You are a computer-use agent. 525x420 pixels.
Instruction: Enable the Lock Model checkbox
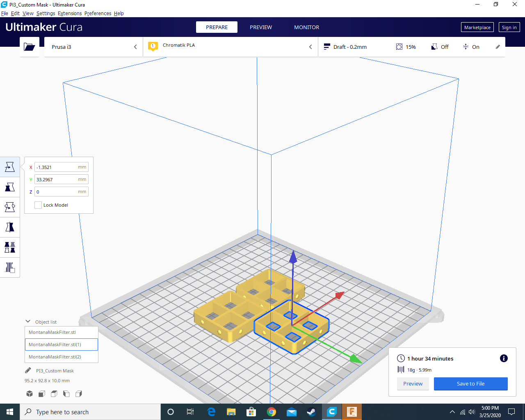pyautogui.click(x=38, y=205)
